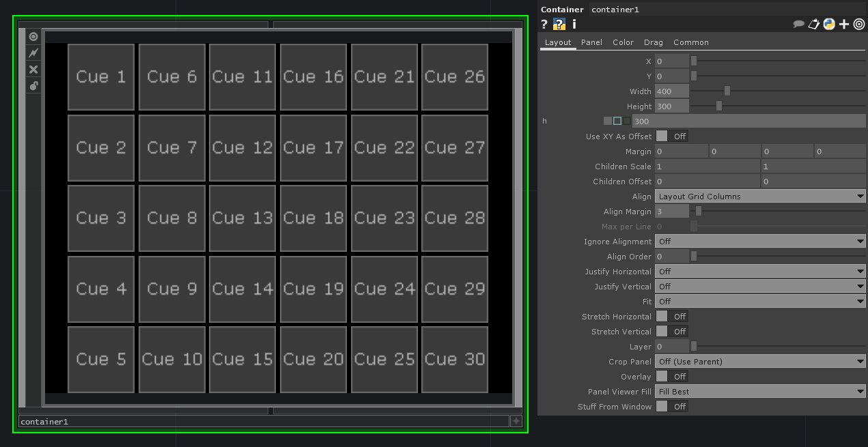
Task: Toggle the bypass flag with the lightning icon
Action: pos(33,53)
